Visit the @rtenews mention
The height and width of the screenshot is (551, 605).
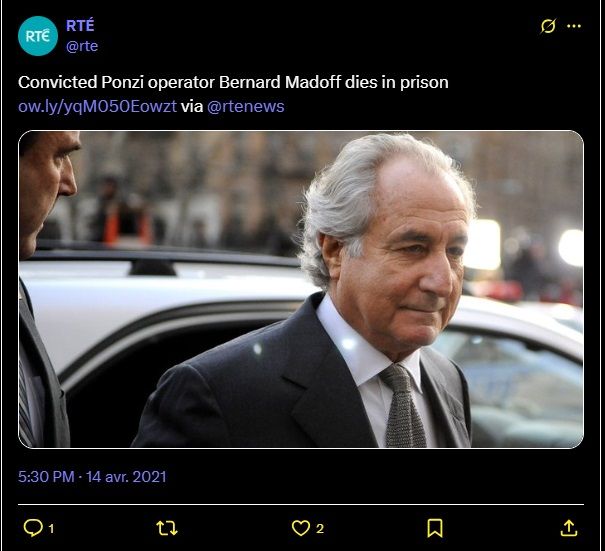(246, 106)
